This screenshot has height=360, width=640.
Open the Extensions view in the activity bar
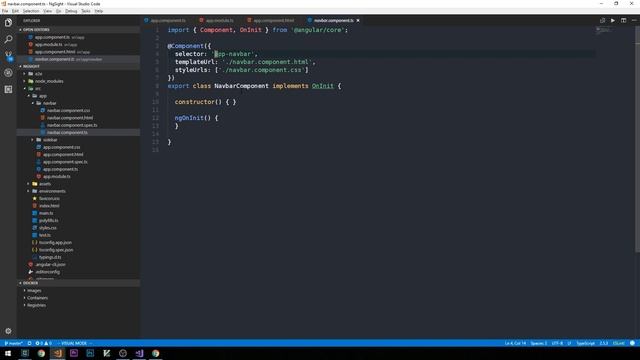(8, 89)
